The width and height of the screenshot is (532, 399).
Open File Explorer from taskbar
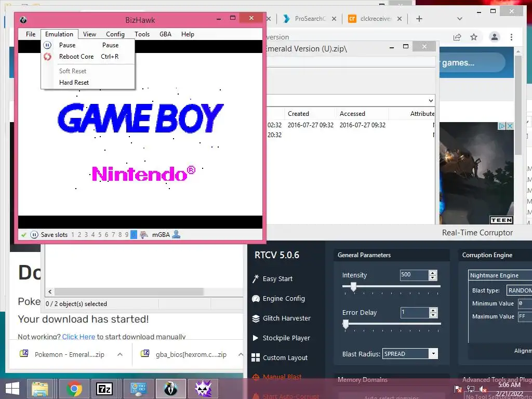tap(40, 389)
